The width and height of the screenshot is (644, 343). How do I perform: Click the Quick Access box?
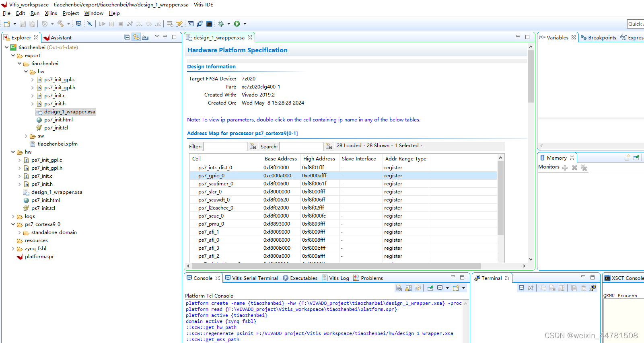(636, 24)
